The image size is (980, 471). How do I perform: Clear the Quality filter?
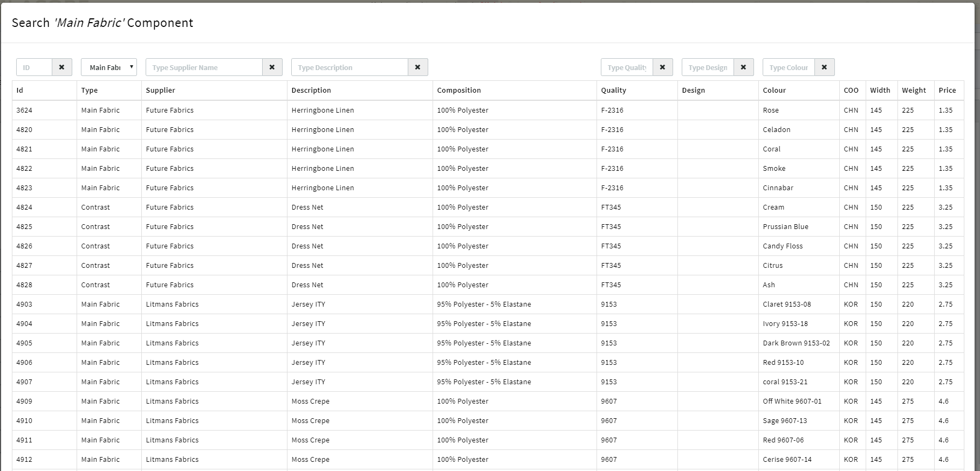(662, 67)
